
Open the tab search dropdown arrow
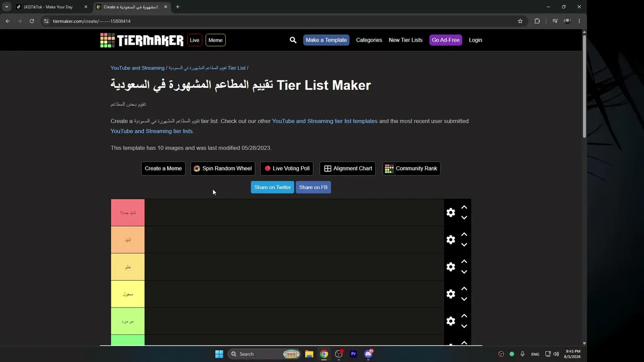point(7,7)
